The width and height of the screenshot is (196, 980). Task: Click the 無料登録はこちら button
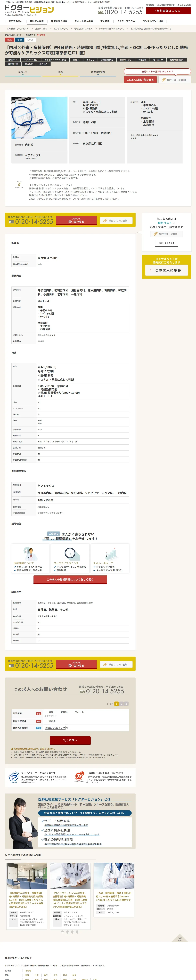coord(168,11)
